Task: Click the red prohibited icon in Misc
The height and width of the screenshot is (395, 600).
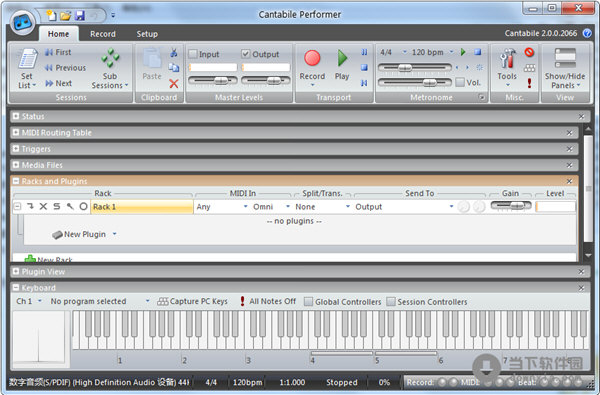Action: (x=529, y=52)
